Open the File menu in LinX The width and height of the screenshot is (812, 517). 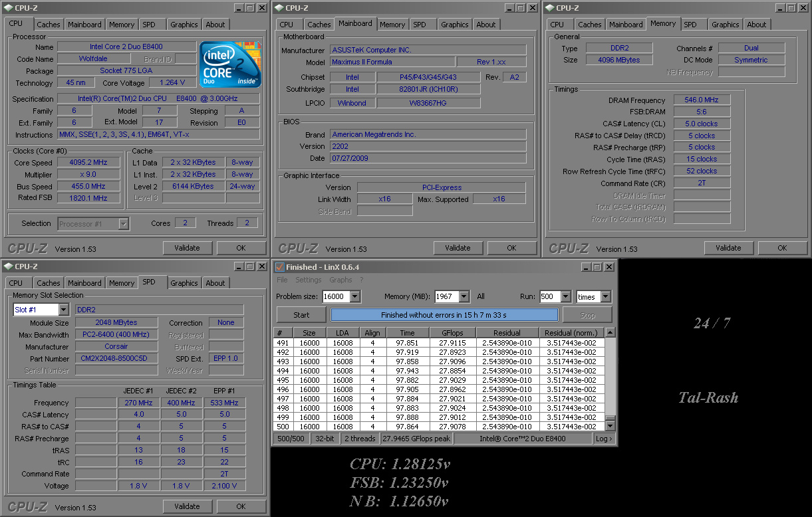(x=282, y=280)
